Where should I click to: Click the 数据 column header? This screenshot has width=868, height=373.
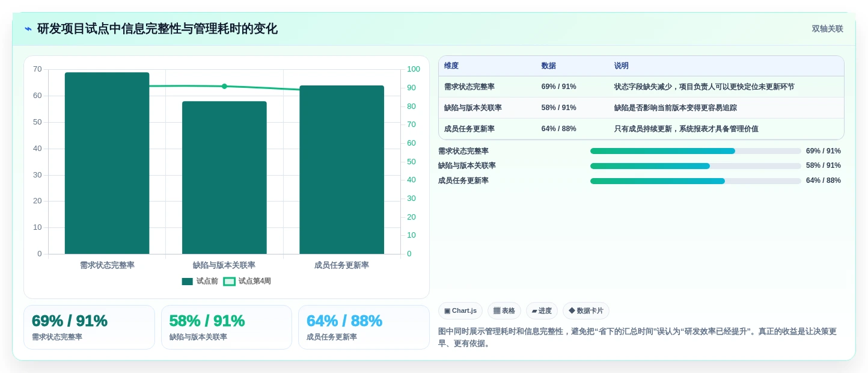click(549, 66)
